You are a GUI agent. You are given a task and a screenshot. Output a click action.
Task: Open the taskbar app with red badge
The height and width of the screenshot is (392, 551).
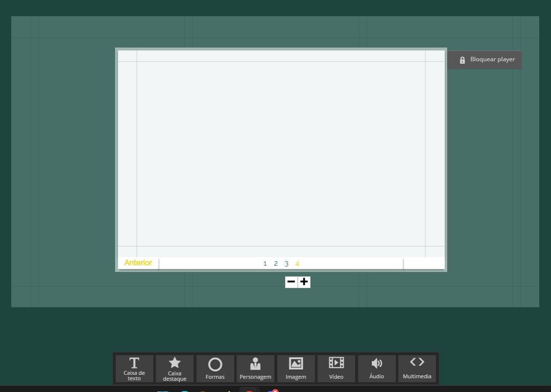[x=272, y=390]
